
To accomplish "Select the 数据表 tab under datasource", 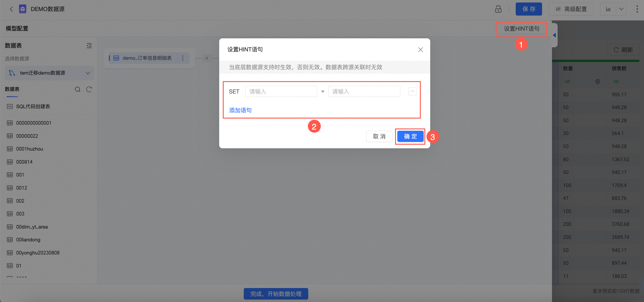I will click(x=12, y=89).
